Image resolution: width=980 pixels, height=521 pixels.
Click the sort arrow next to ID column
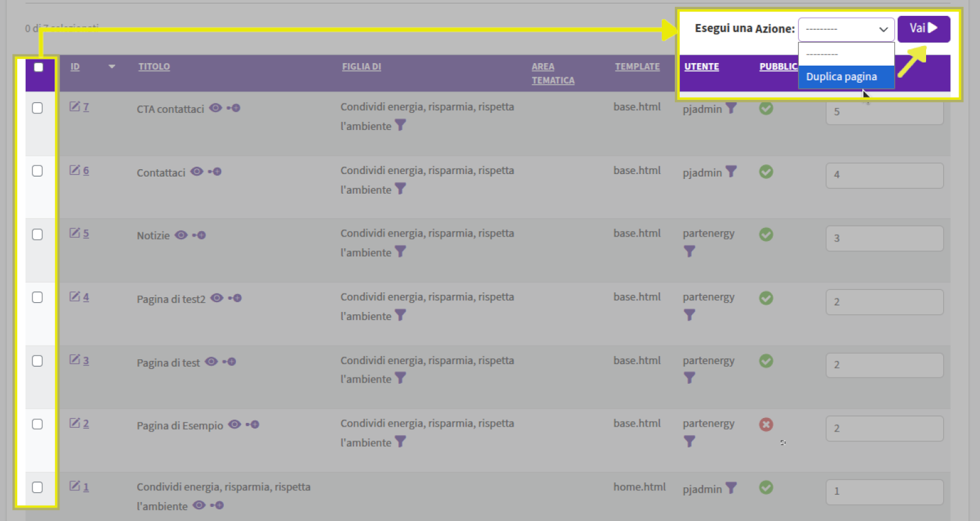click(x=112, y=66)
